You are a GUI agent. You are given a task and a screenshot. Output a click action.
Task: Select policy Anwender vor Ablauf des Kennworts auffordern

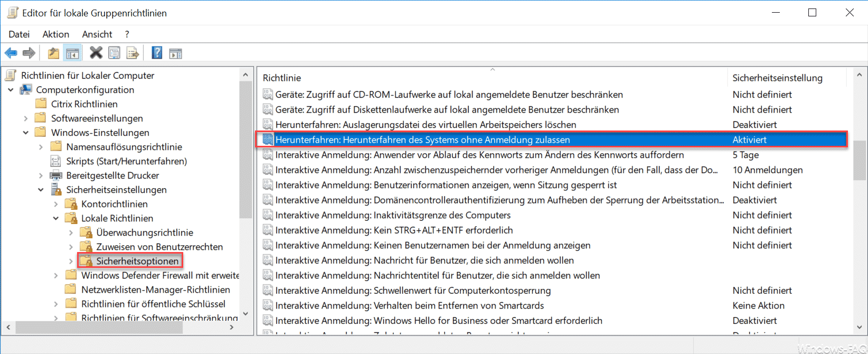point(479,155)
